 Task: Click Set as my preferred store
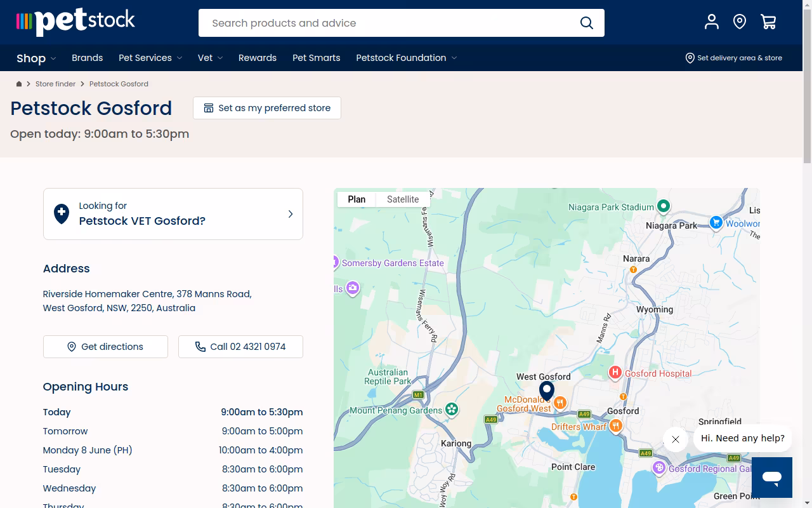tap(267, 108)
